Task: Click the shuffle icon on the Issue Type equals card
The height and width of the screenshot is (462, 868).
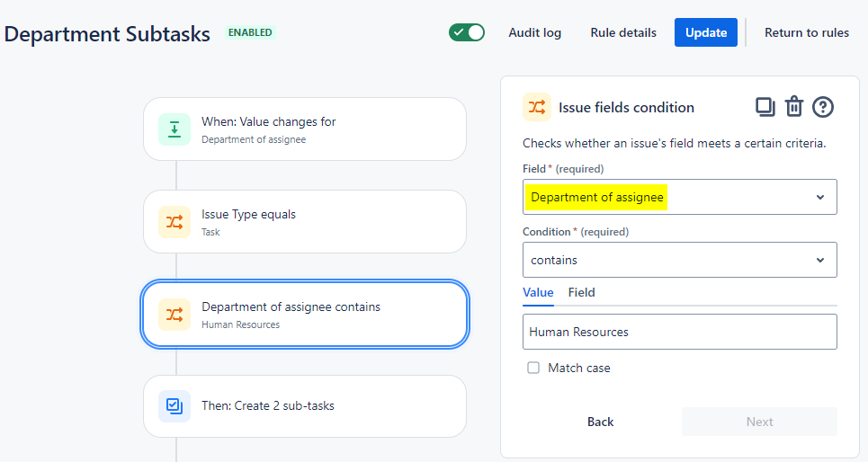Action: point(174,221)
